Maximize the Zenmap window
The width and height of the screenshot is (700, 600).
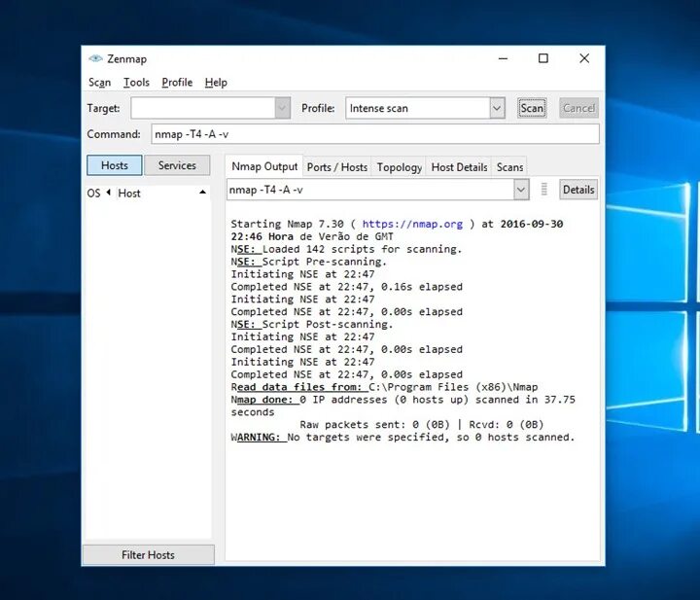tap(543, 58)
